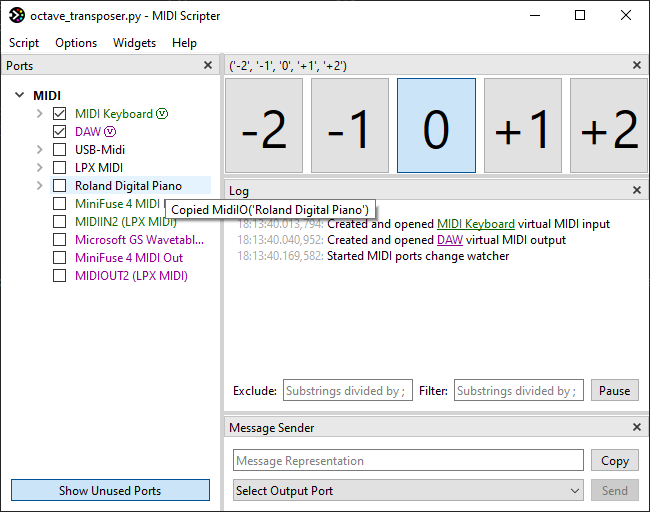
Task: Uncheck the MIDI Keyboard port checkbox
Action: coord(60,114)
